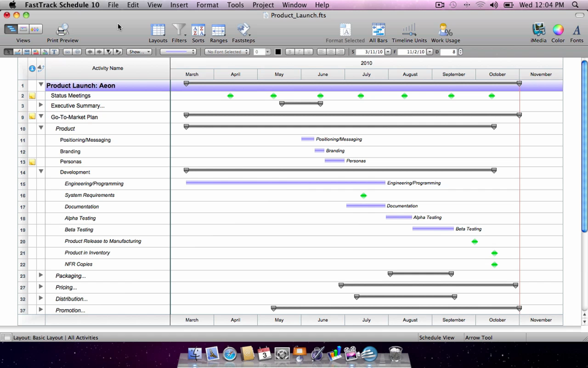Select the Arrow tool in tool strip
Viewport: 588px width, 368px height.
coord(8,52)
